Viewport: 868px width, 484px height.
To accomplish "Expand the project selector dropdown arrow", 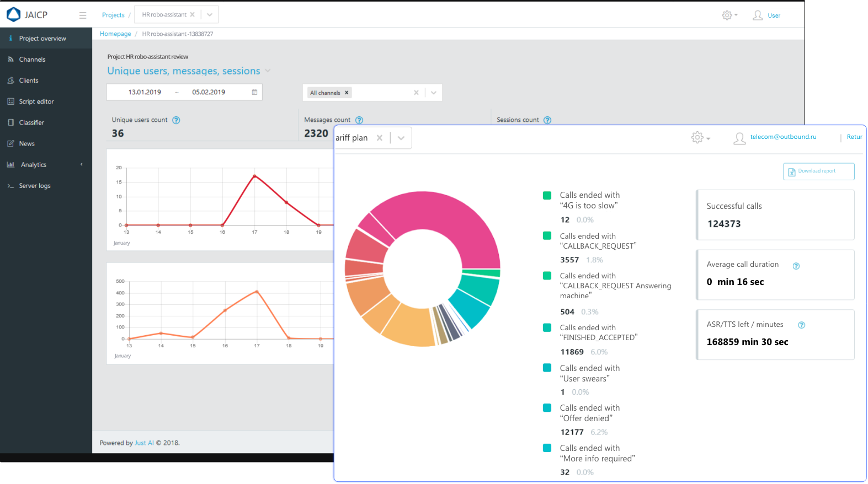I will click(x=210, y=15).
